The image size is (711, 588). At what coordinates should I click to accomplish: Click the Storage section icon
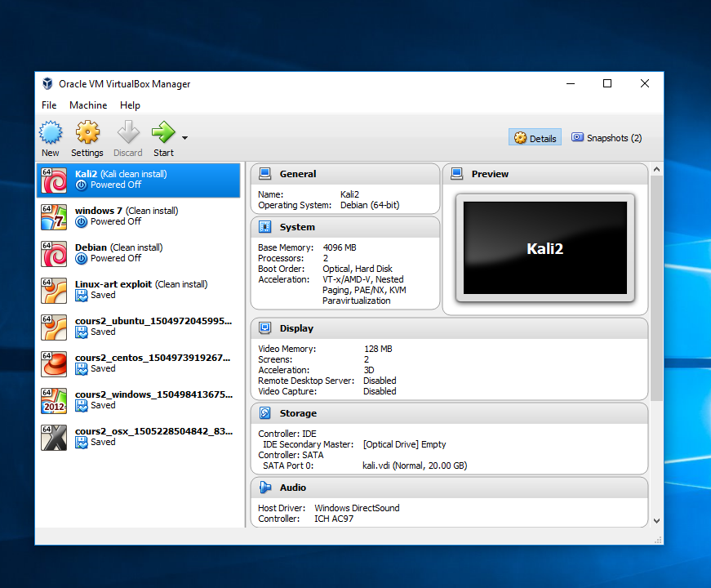pos(264,413)
